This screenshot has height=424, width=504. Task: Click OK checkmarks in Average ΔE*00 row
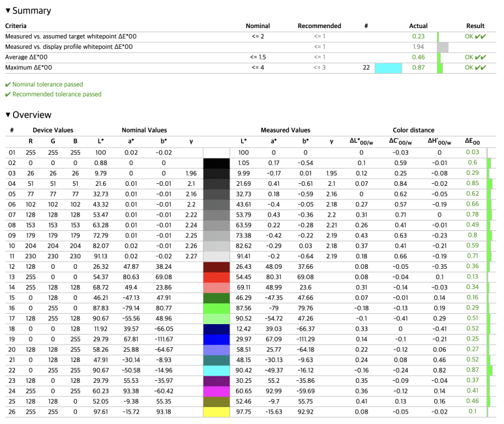coord(475,57)
